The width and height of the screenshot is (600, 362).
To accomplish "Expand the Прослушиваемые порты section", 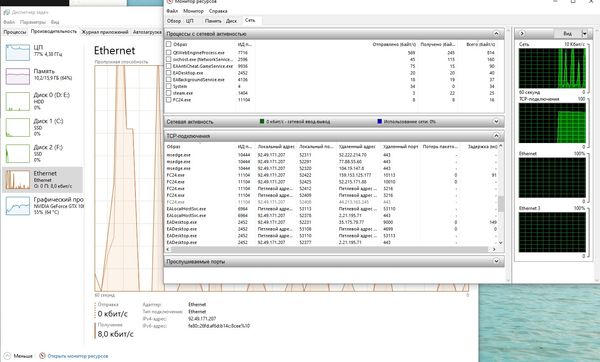I will click(x=496, y=261).
